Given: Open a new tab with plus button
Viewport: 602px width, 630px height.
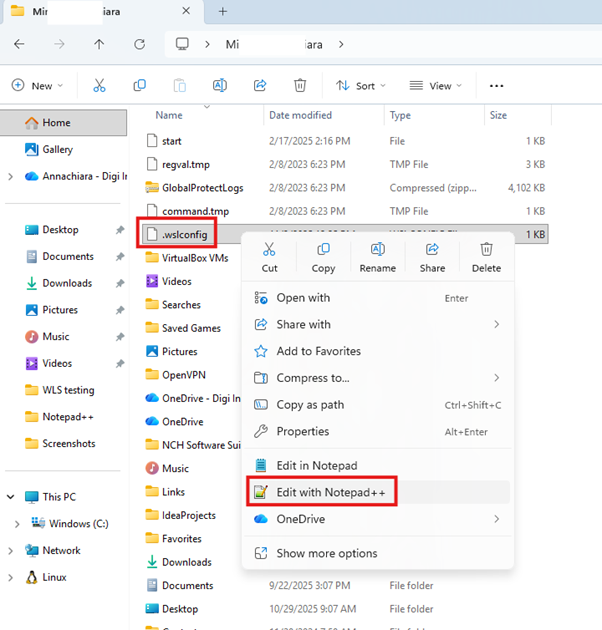Looking at the screenshot, I should (x=222, y=12).
